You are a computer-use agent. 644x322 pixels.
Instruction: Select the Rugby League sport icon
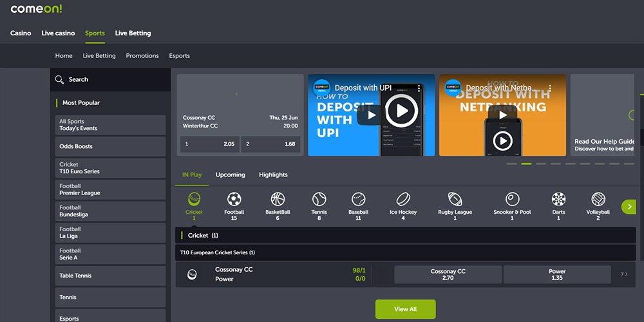(x=455, y=199)
